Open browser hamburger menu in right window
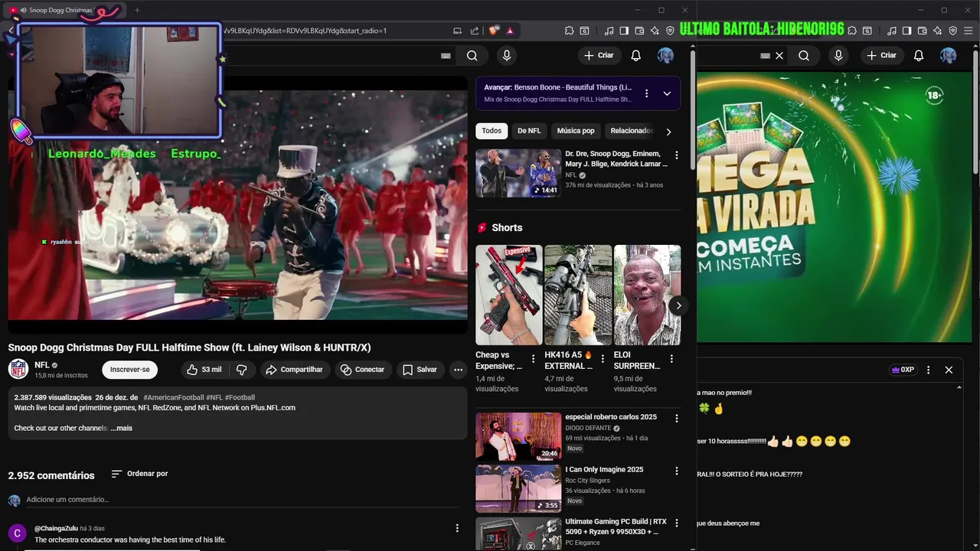The image size is (980, 551). [967, 31]
